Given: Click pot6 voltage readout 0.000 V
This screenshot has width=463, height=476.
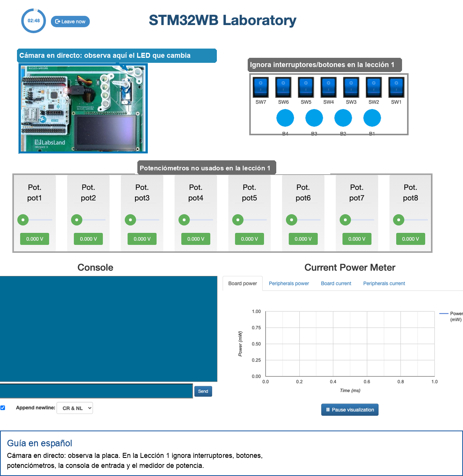Looking at the screenshot, I should click(303, 239).
